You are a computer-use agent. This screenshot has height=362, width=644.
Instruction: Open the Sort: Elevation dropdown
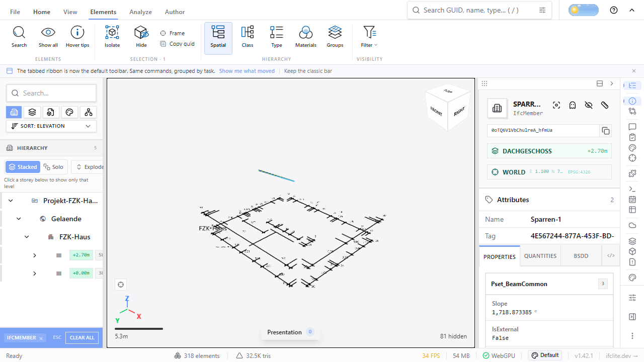click(x=51, y=126)
